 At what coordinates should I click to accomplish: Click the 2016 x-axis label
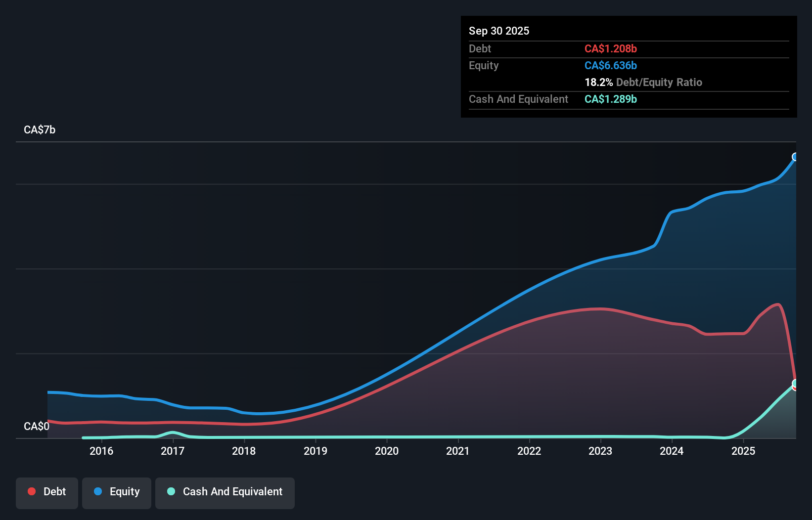tap(101, 451)
